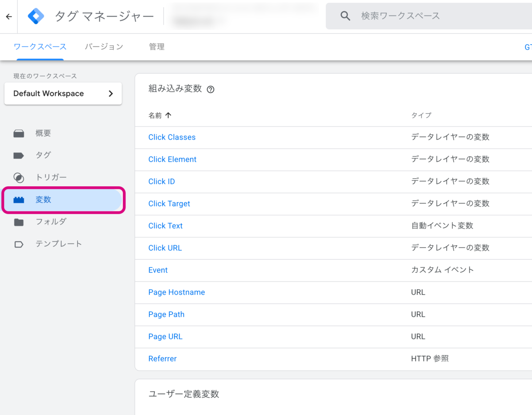The image size is (532, 415).
Task: Select the ワークスペース tab
Action: [x=40, y=47]
